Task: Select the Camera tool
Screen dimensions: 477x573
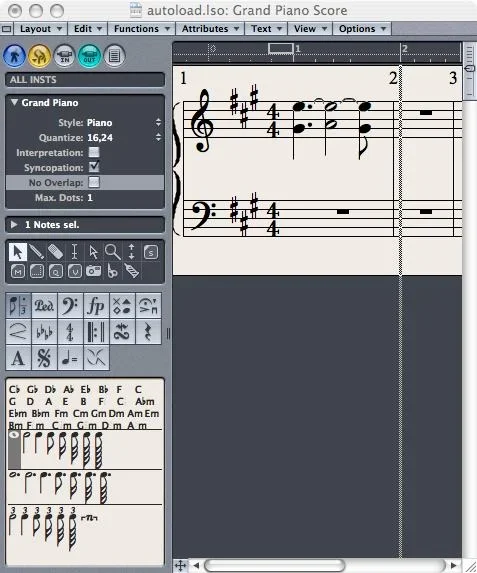Action: tap(94, 271)
